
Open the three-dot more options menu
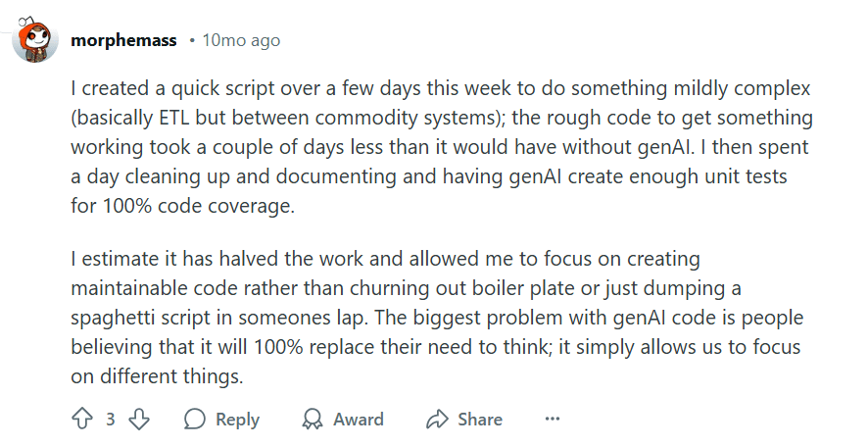[553, 420]
